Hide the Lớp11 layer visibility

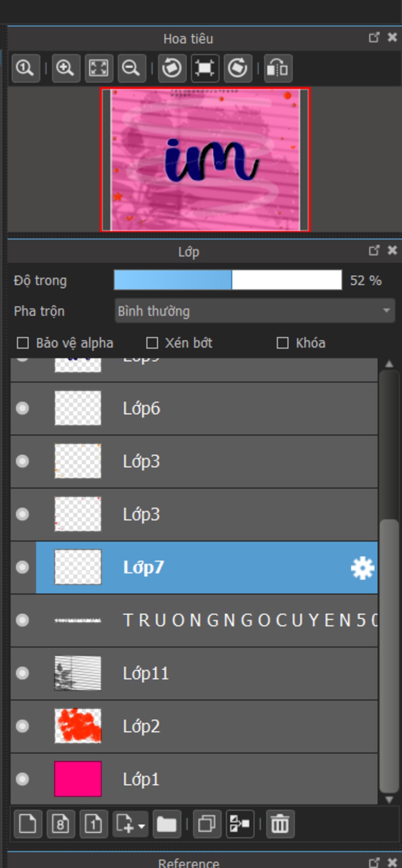(x=22, y=673)
